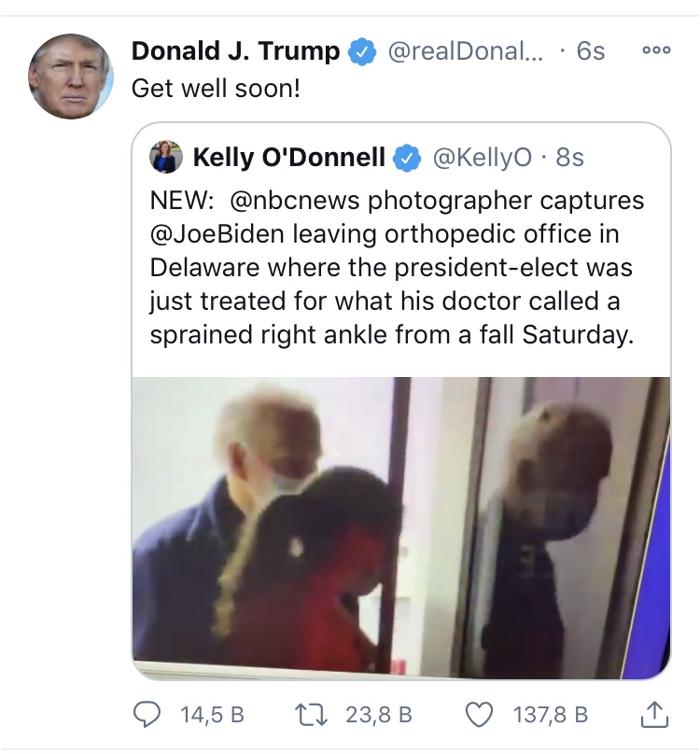Image resolution: width=700 pixels, height=754 pixels.
Task: Open the @realDonal... handle link
Action: pos(465,51)
